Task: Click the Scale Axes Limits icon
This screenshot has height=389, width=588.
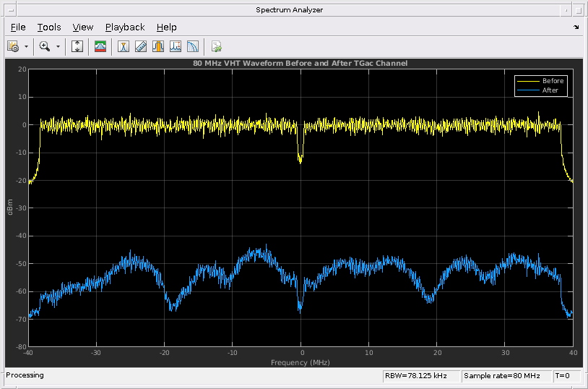Action: coord(78,46)
